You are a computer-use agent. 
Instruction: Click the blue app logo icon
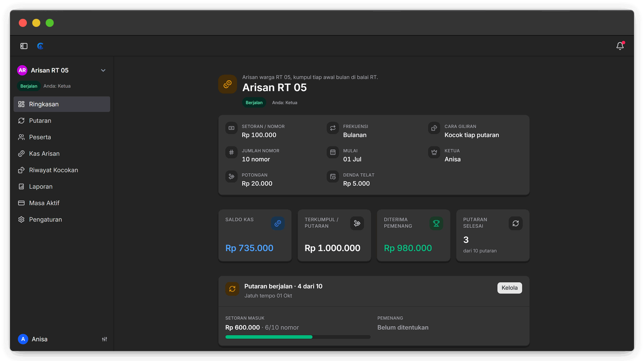click(40, 46)
